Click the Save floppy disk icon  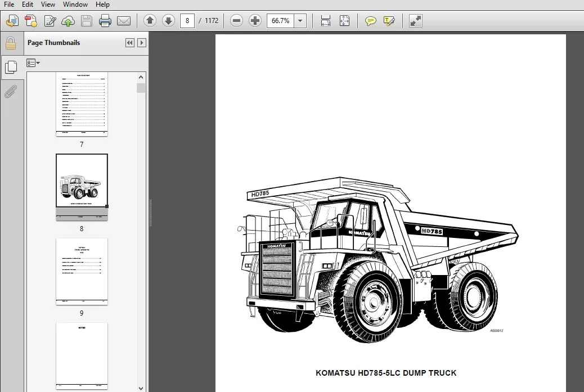(x=87, y=21)
